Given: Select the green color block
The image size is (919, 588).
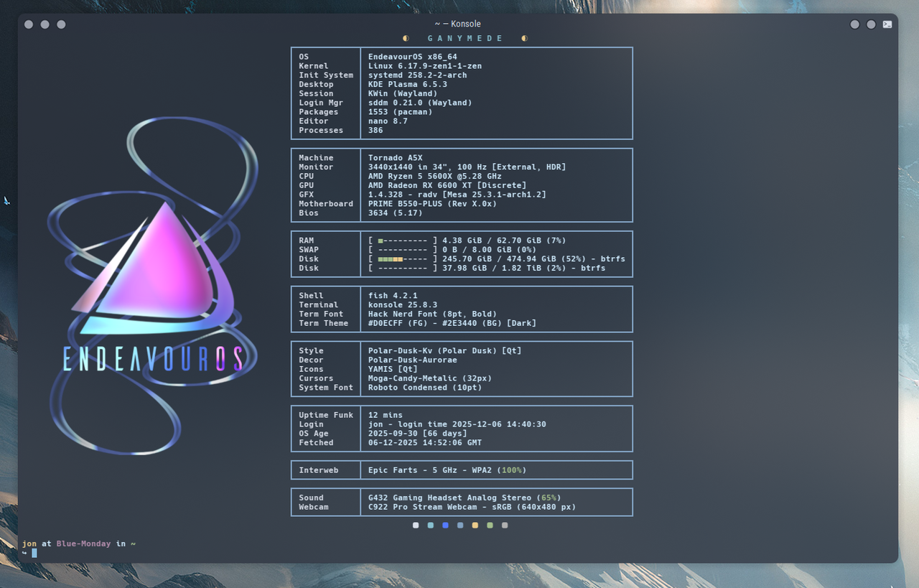Looking at the screenshot, I should coord(490,526).
